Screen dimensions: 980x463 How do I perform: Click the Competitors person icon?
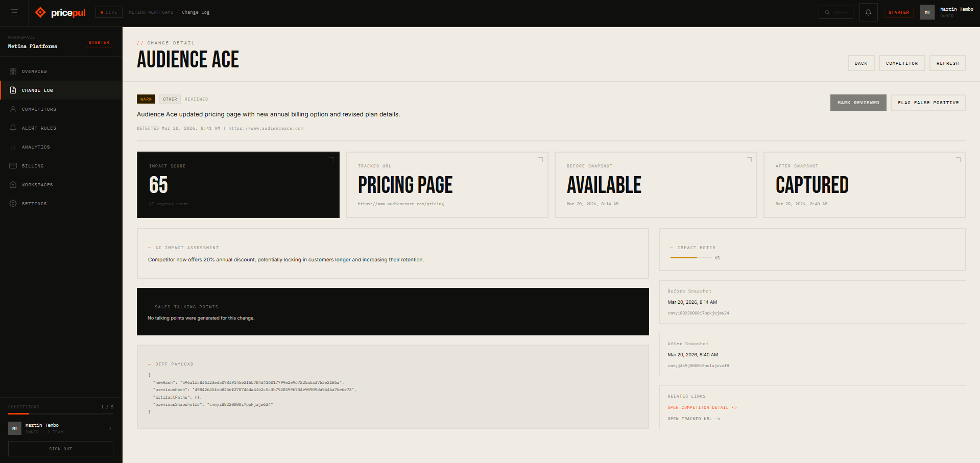[x=13, y=109]
